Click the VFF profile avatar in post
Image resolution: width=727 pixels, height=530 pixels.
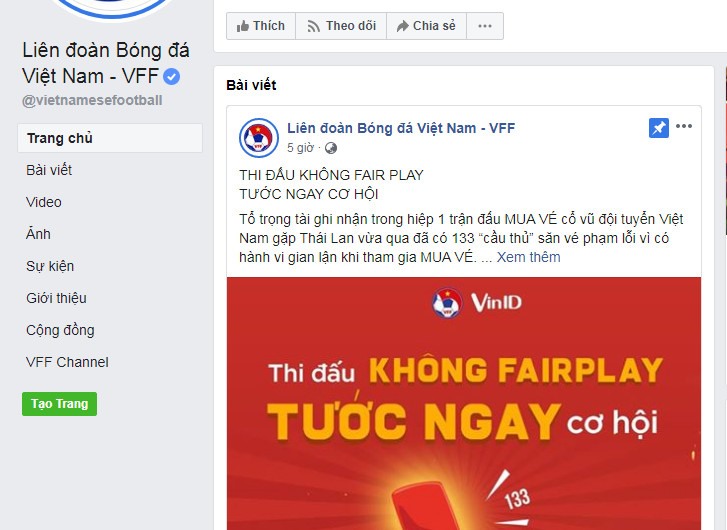point(259,138)
